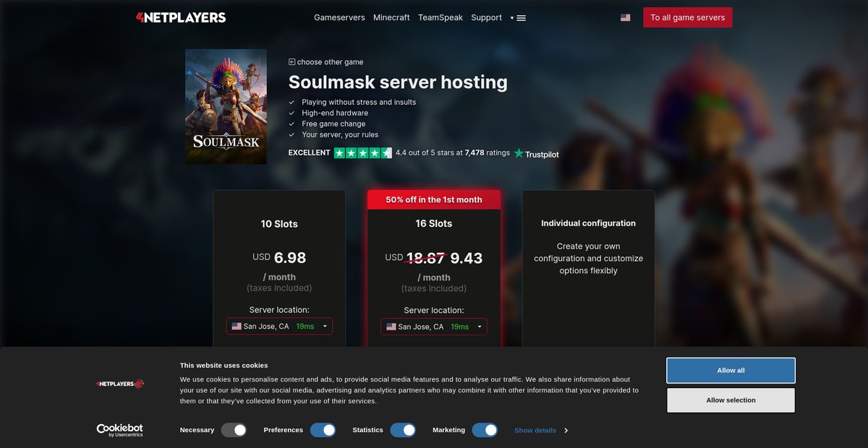Click the green Trustpilot star rating
Screen dimensions: 868x448
click(362, 153)
